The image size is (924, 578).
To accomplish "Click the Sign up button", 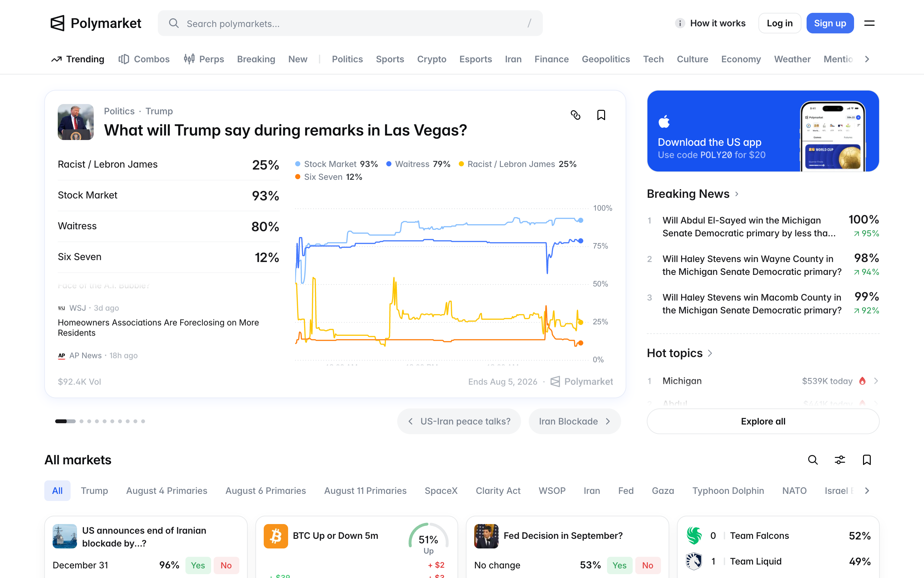I will point(830,23).
